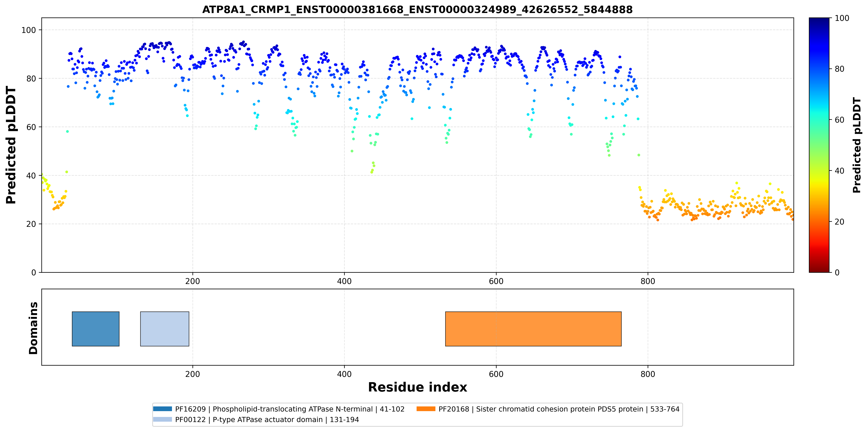Click the 800 tick label beneath the scatter plot
The image size is (868, 432).
[648, 281]
